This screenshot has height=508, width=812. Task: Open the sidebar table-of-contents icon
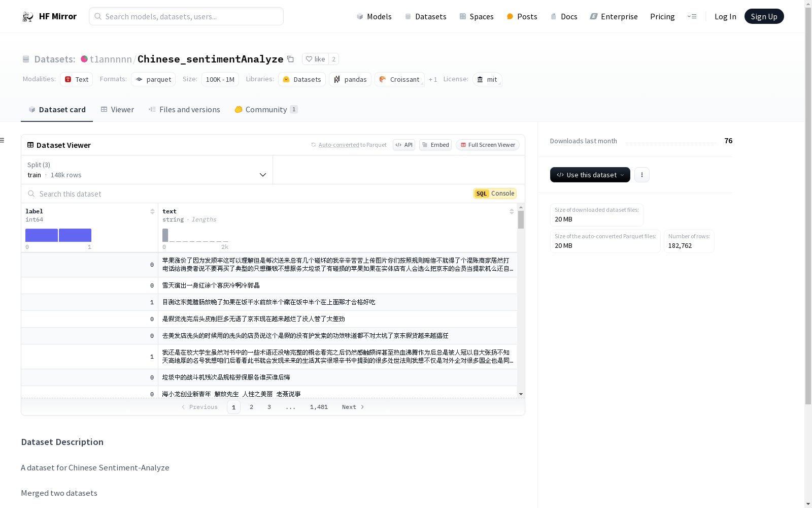[x=3, y=140]
